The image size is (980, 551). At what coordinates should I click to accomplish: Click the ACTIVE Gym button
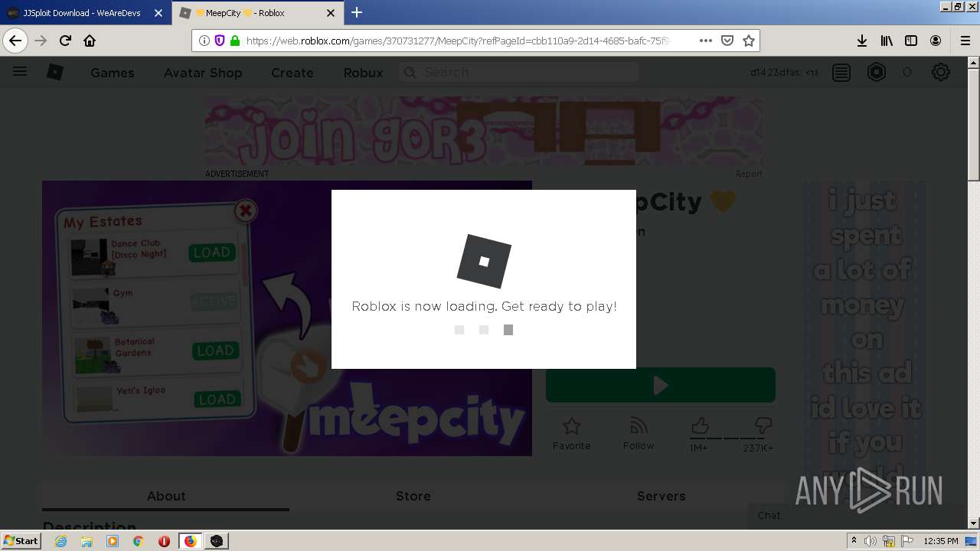coord(213,302)
